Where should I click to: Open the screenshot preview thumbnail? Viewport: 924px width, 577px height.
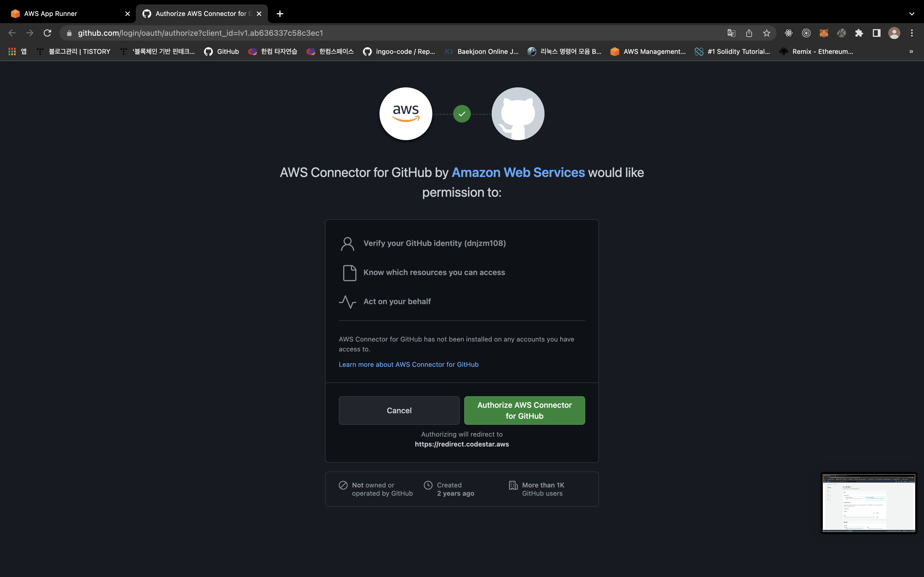tap(869, 503)
